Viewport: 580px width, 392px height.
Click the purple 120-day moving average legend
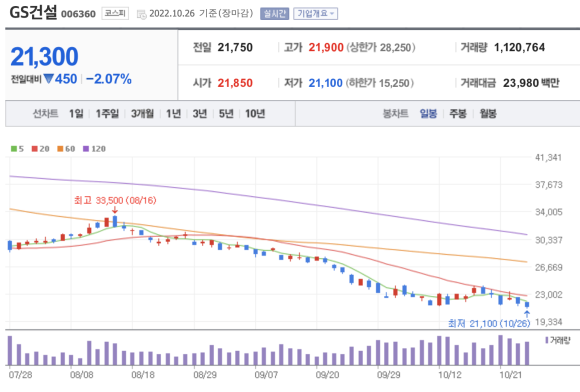pos(94,149)
